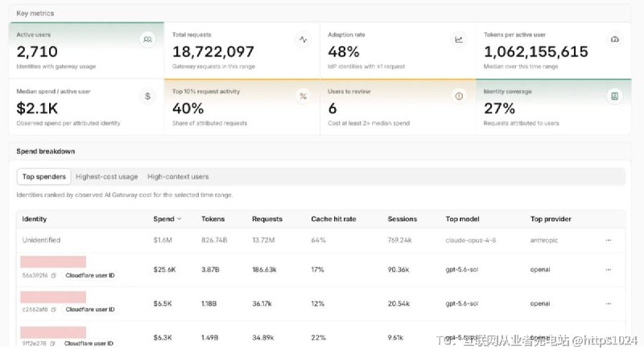The image size is (644, 350).
Task: Click the 48% adoption rate value
Action: [344, 51]
